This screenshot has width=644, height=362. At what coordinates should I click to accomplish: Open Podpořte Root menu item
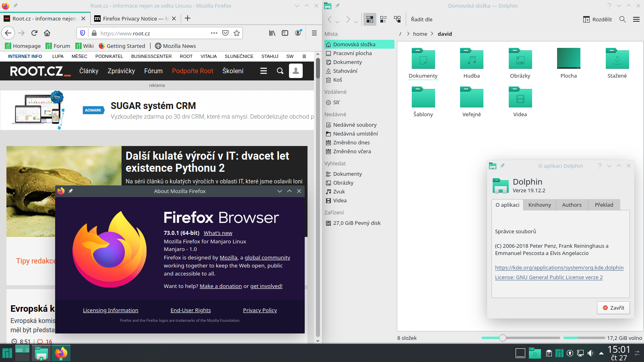coord(192,71)
